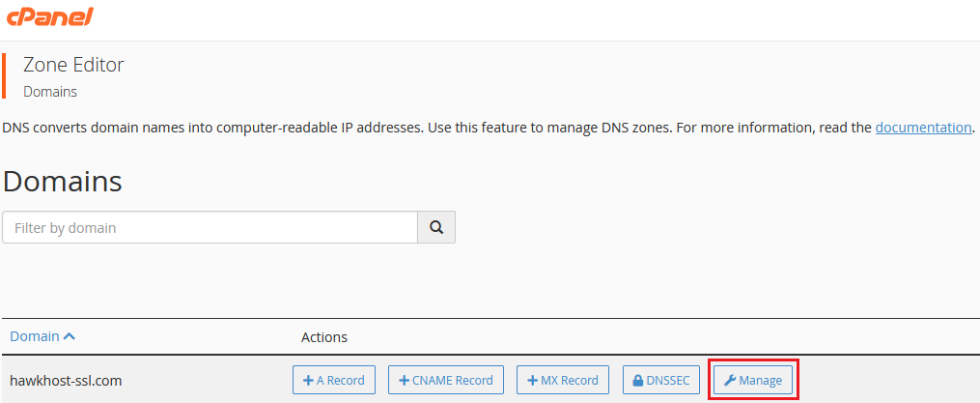The image size is (980, 403).
Task: Click the cPanel logo
Action: (49, 17)
